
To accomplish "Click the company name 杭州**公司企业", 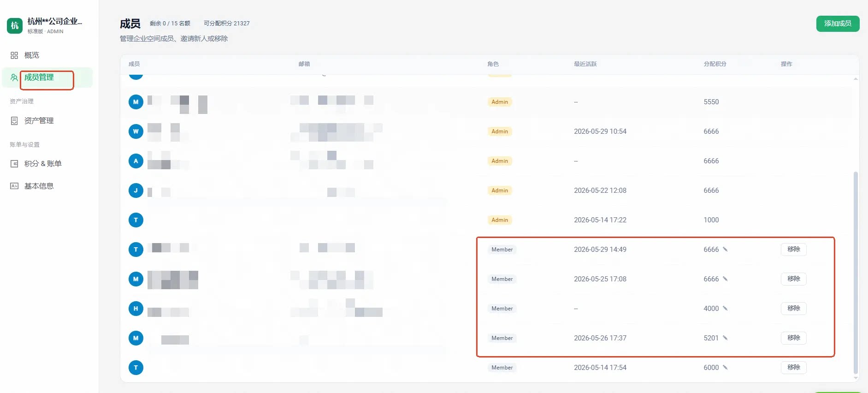I will (x=55, y=21).
